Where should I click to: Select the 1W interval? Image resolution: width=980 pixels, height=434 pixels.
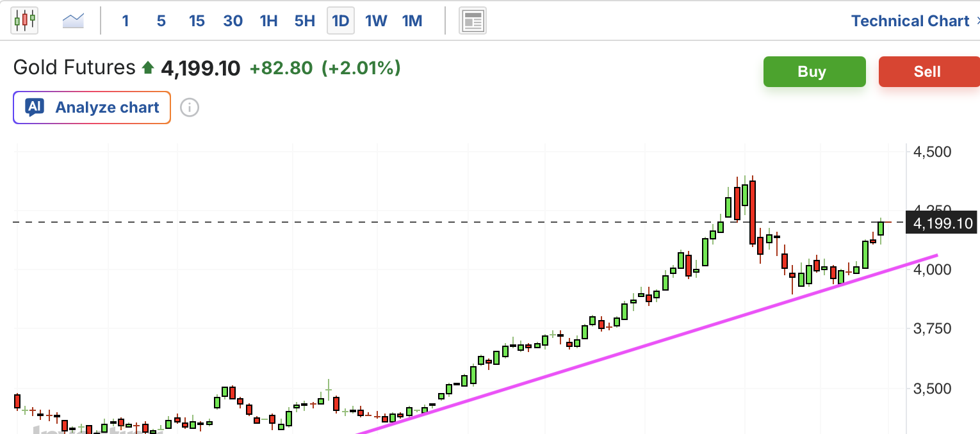(x=376, y=21)
